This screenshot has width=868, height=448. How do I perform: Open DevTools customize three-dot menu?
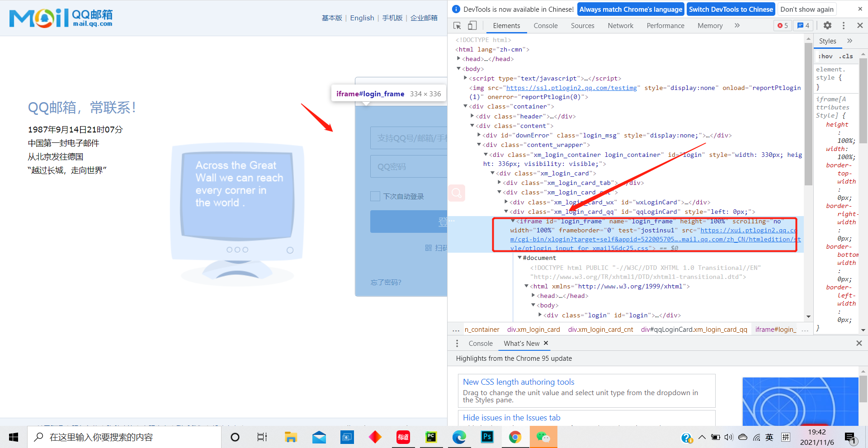click(x=844, y=26)
